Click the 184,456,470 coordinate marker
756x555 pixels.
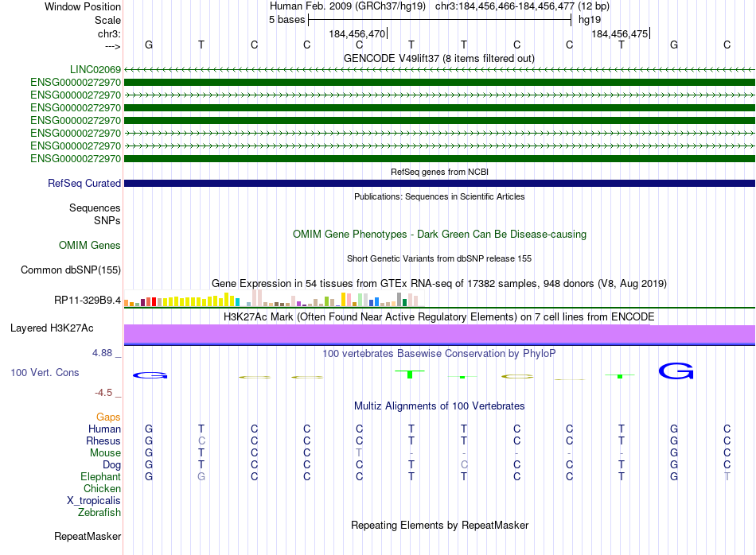click(x=357, y=33)
